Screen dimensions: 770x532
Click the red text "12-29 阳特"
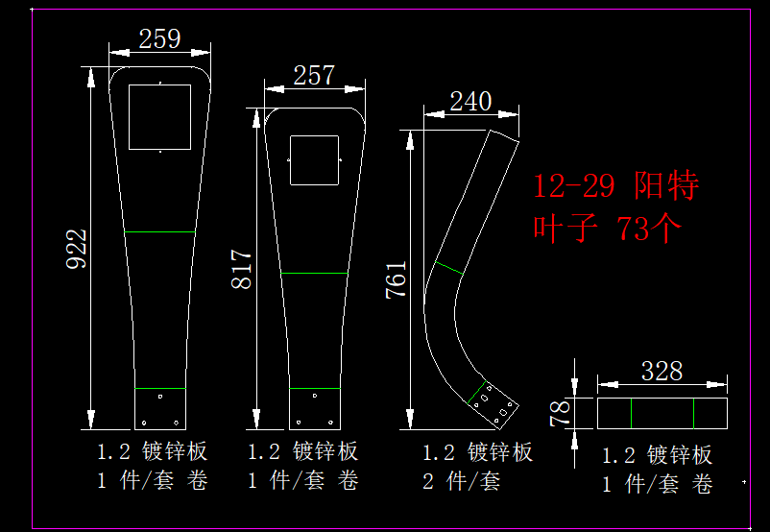[x=615, y=185]
